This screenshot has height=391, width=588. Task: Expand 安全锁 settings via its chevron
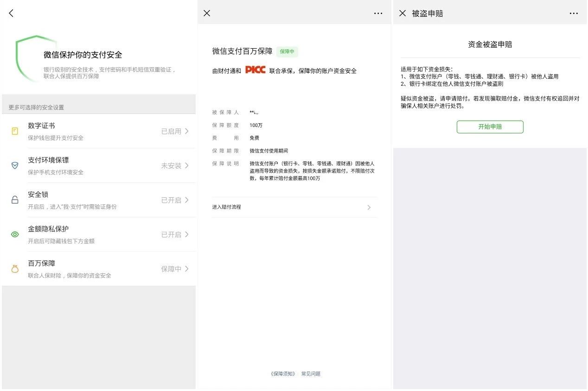click(x=187, y=200)
